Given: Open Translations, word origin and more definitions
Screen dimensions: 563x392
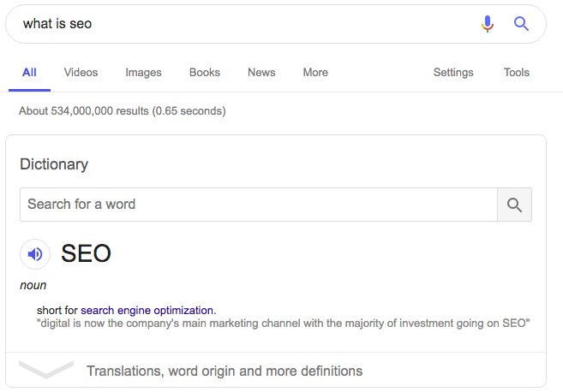Looking at the screenshot, I should [x=225, y=371].
